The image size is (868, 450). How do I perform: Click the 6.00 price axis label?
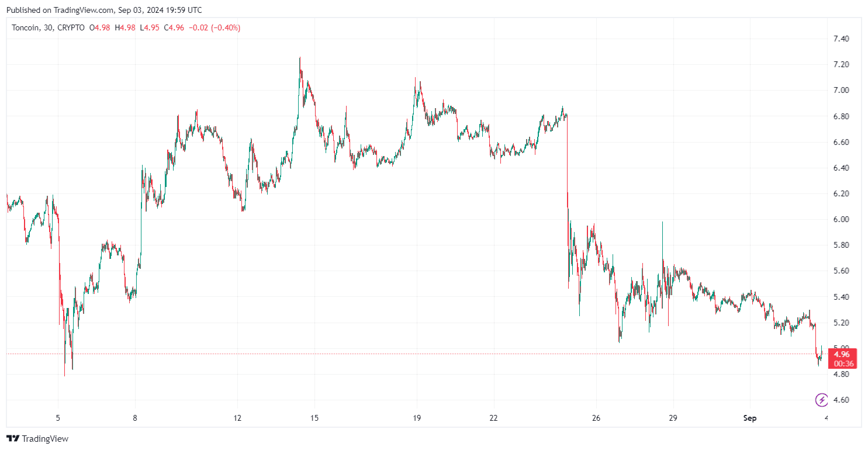click(x=841, y=219)
